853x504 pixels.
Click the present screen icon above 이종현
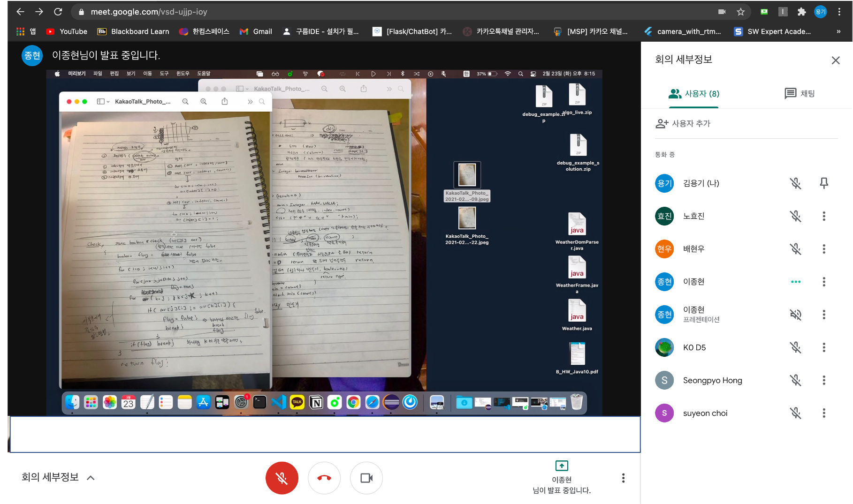561,466
